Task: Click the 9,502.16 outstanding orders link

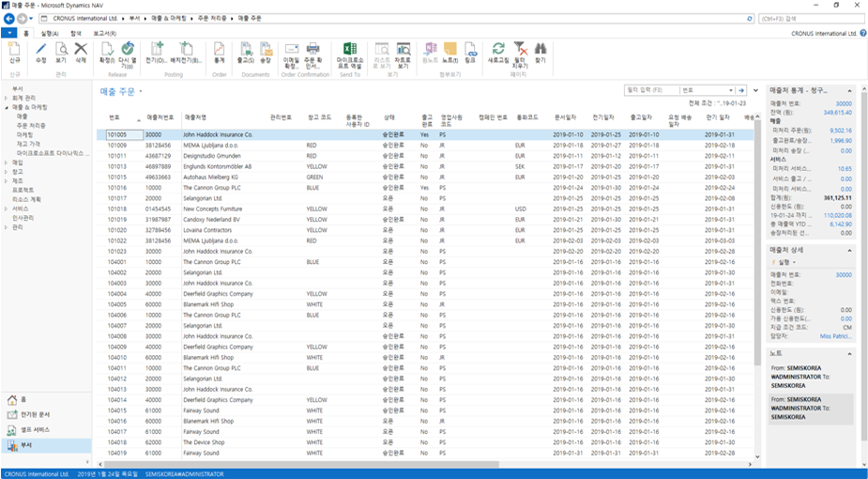Action: [x=841, y=131]
